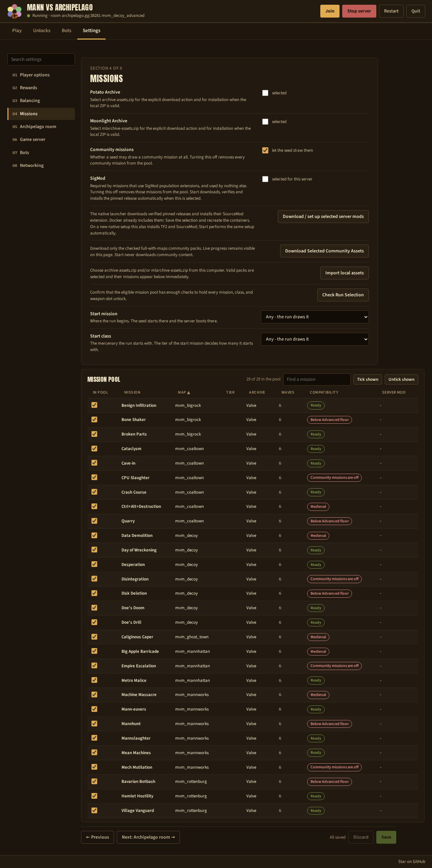Switch to the Play tab
432x868 pixels.
tap(17, 30)
